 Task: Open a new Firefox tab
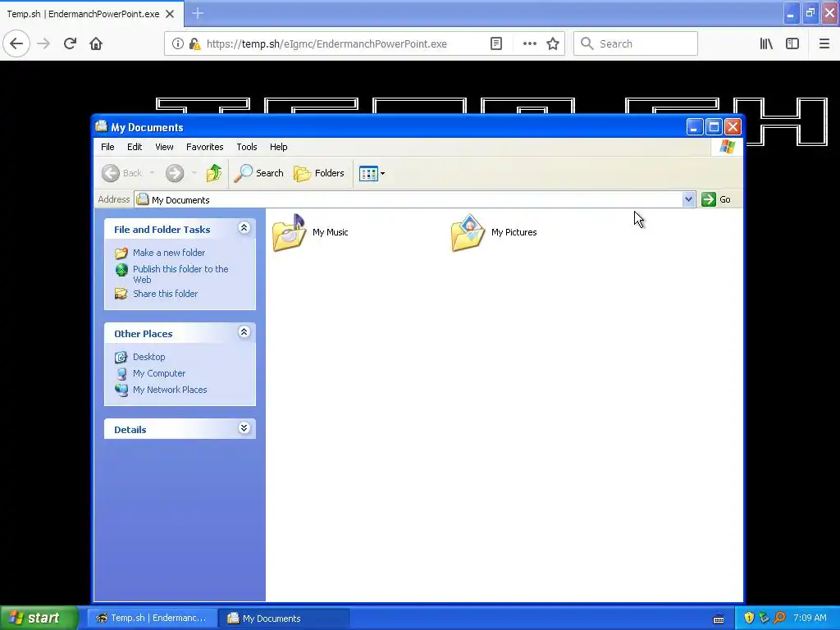pyautogui.click(x=198, y=13)
